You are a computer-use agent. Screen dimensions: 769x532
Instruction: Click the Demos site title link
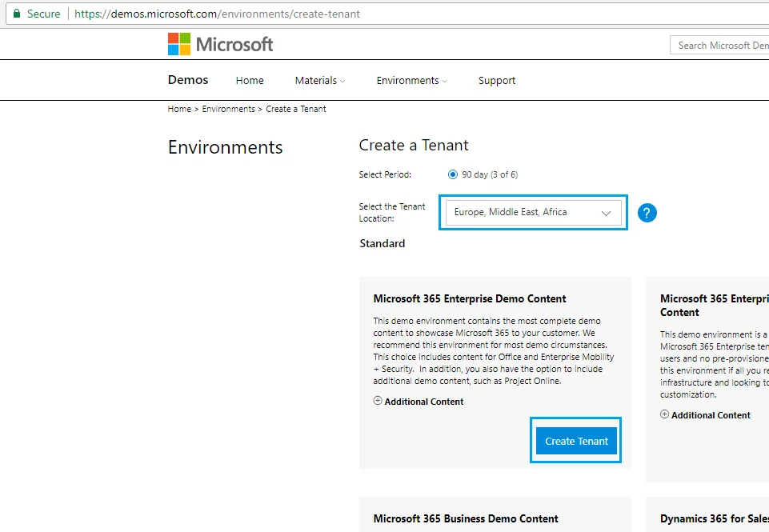point(188,80)
